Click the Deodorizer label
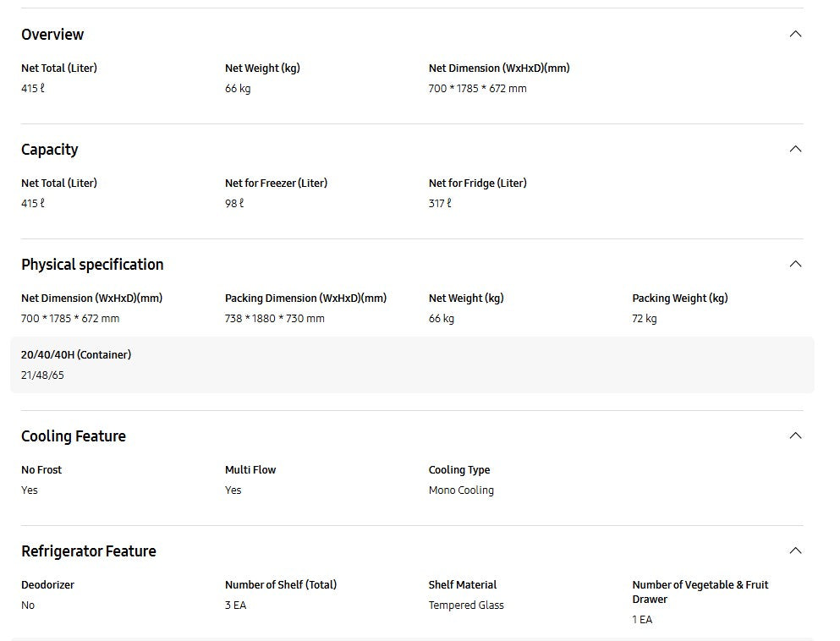Image resolution: width=840 pixels, height=641 pixels. [47, 585]
